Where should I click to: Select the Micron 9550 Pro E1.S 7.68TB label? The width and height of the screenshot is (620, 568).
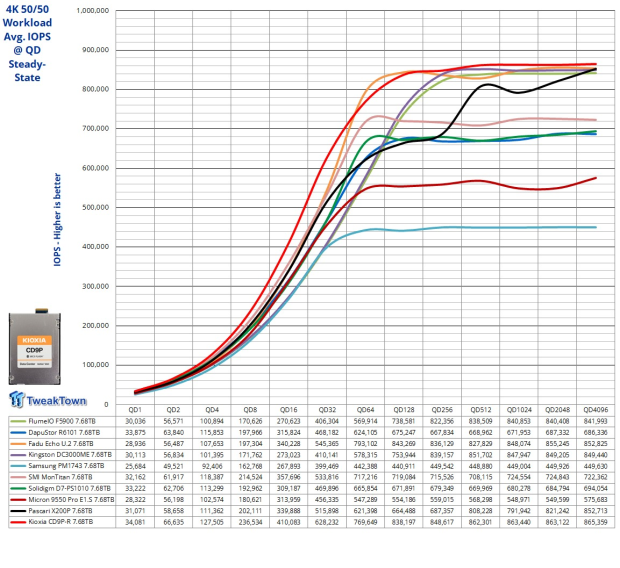click(x=71, y=500)
